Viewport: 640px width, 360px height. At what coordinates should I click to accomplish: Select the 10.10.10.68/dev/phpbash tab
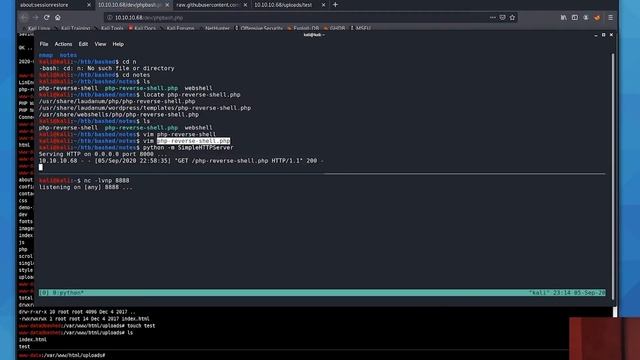click(133, 5)
